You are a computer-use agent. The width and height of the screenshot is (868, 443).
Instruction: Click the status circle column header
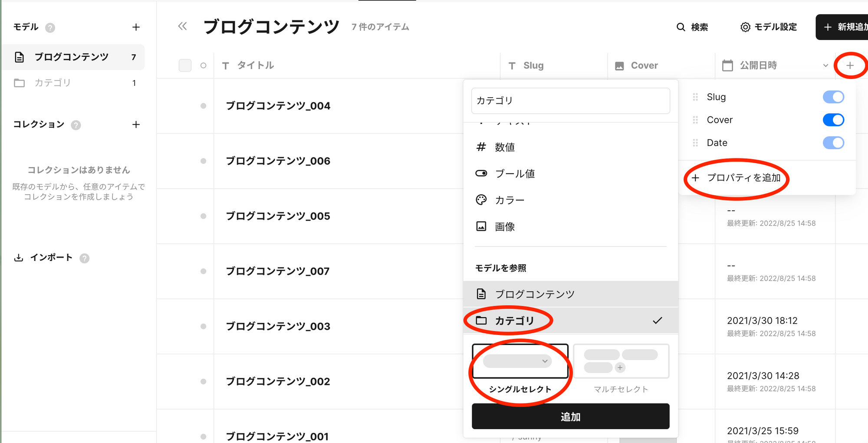click(x=203, y=66)
